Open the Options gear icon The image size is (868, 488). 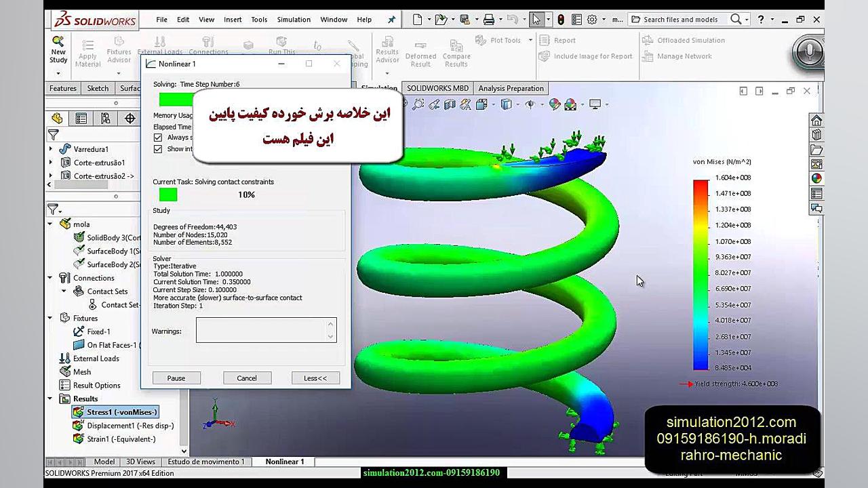tap(592, 20)
